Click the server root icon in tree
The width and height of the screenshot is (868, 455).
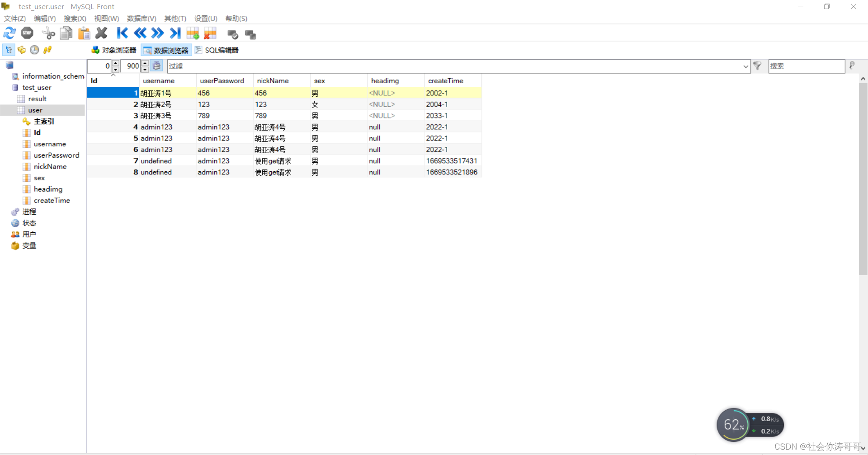(9, 66)
